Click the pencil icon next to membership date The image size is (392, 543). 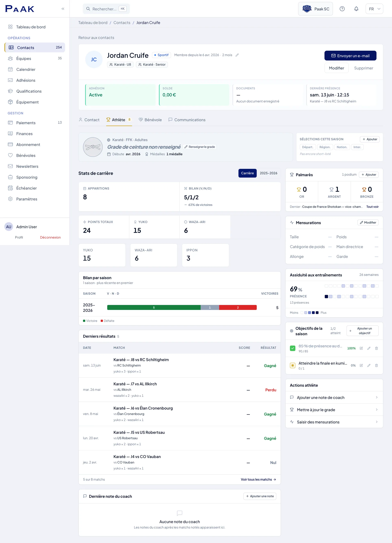237,55
